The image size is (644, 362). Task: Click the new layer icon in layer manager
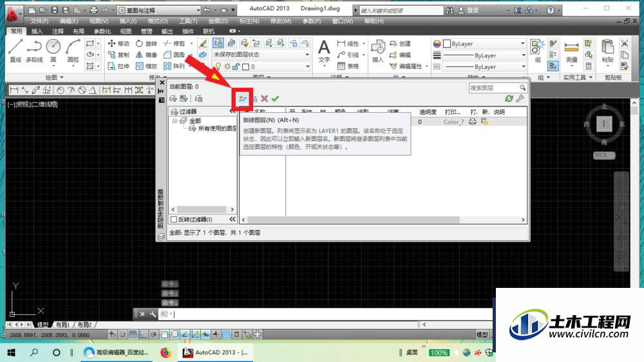pyautogui.click(x=242, y=99)
